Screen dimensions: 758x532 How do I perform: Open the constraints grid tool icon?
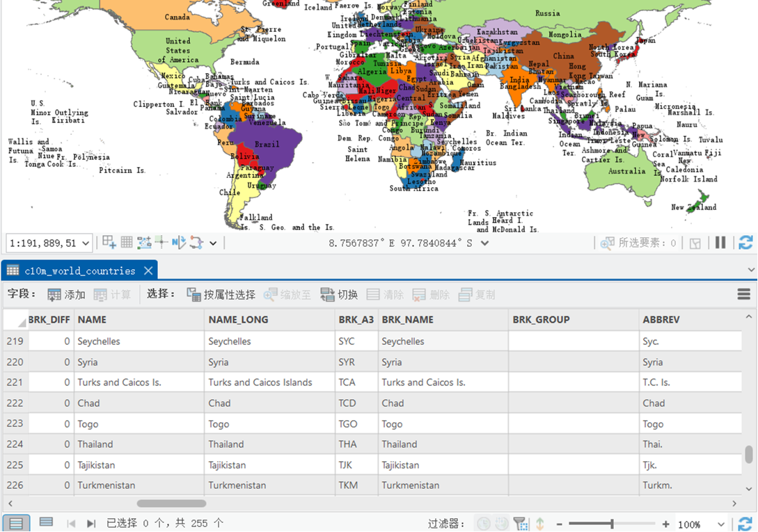point(127,242)
